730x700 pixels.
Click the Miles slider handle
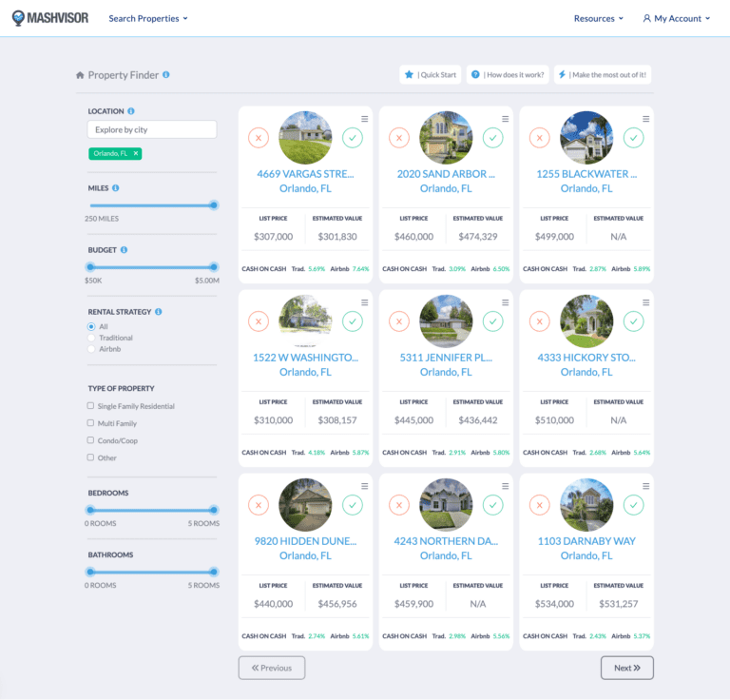[214, 204]
